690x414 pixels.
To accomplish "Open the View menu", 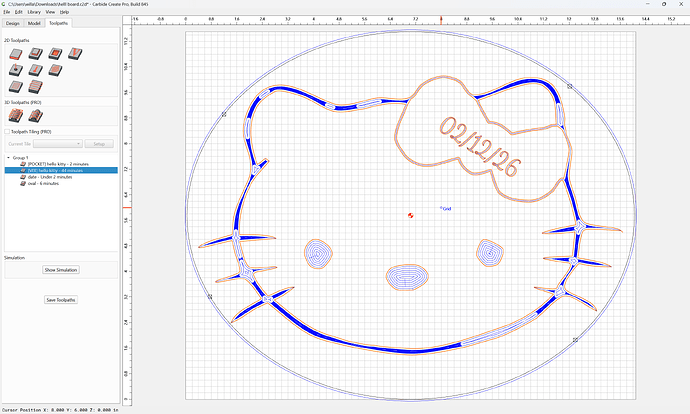I will pyautogui.click(x=51, y=12).
